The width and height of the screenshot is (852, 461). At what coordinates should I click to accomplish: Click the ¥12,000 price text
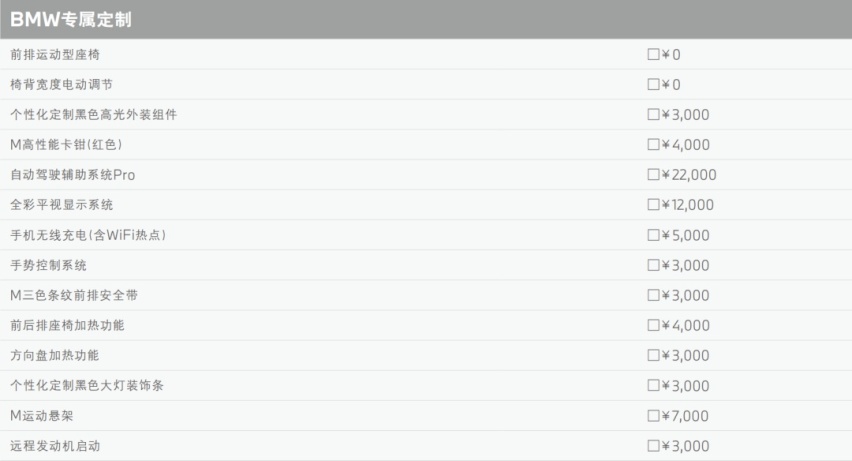click(687, 205)
